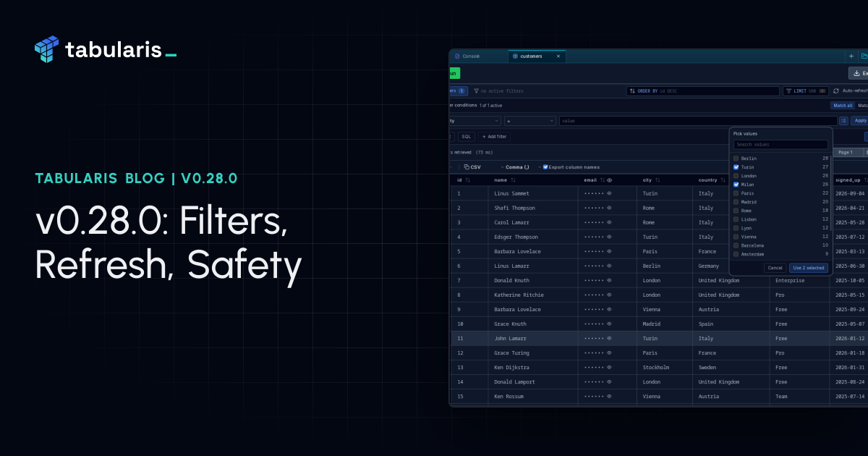868x456 pixels.
Task: Check the Madrid value checkbox
Action: (x=736, y=202)
